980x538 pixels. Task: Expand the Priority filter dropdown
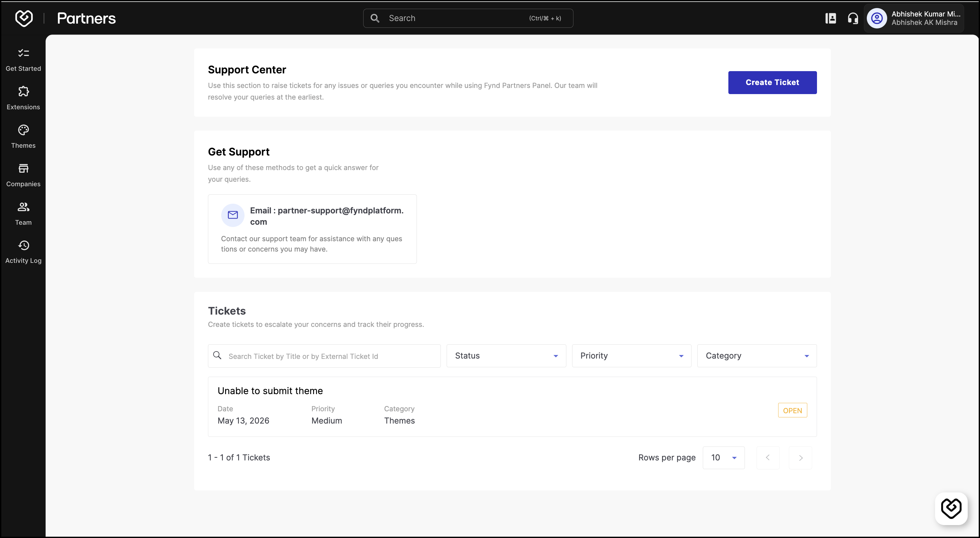pyautogui.click(x=632, y=356)
